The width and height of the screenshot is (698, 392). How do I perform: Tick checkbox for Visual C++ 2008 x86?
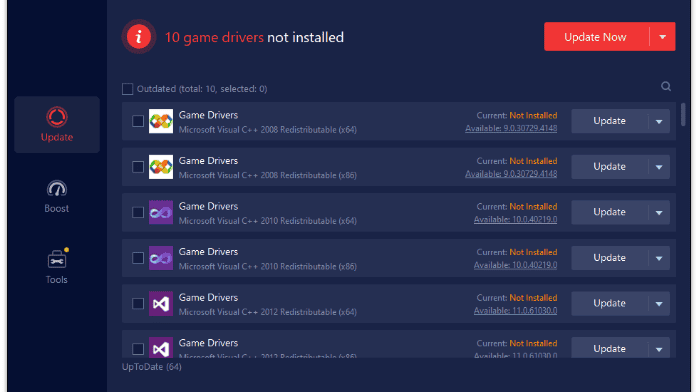click(x=138, y=167)
